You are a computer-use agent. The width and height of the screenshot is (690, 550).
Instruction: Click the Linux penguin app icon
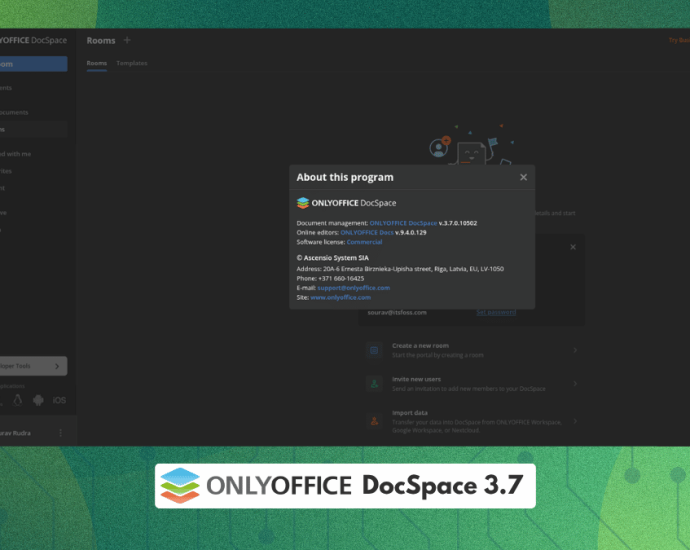click(18, 400)
